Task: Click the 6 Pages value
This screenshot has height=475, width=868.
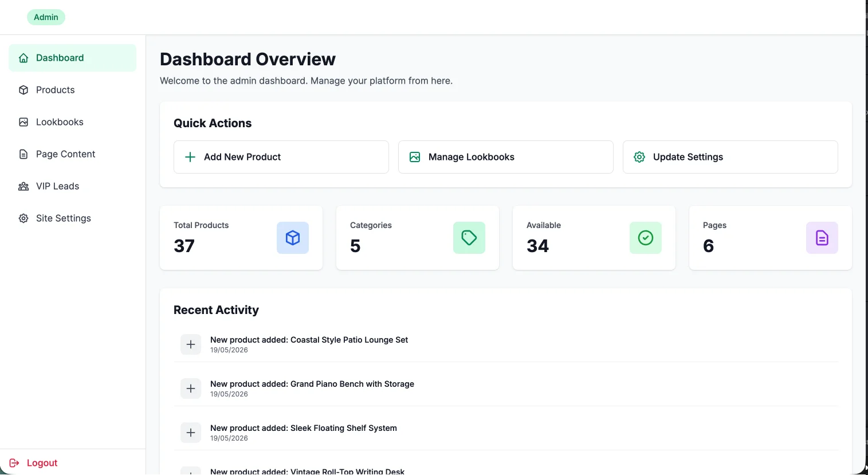Action: pos(708,246)
